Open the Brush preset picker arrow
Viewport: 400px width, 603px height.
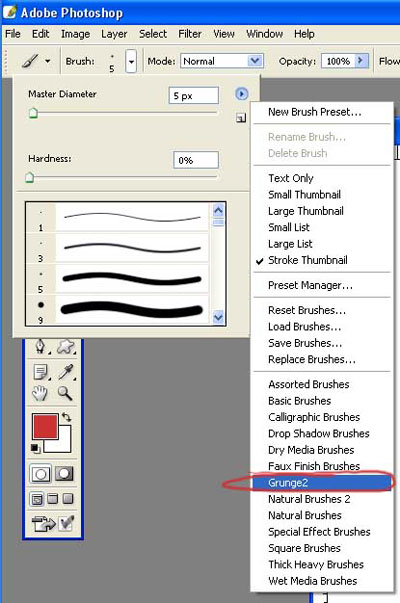coord(131,61)
